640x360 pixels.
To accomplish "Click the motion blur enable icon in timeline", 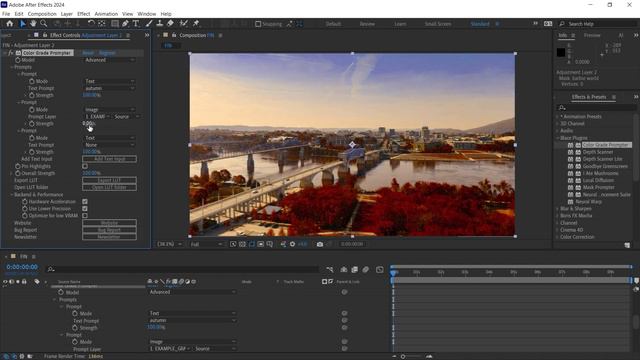I will [366, 269].
